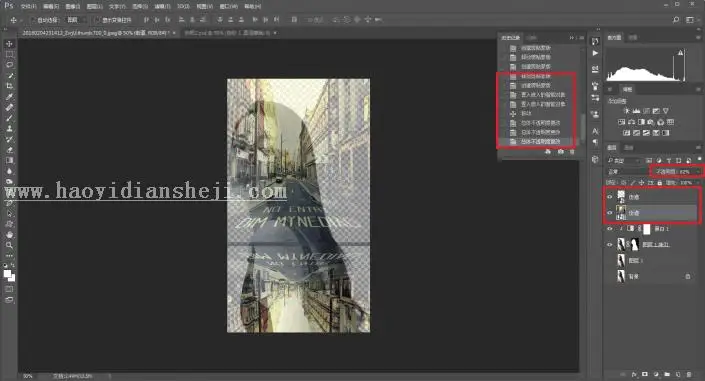Click search icon in options bar
The image size is (705, 381).
click(675, 20)
